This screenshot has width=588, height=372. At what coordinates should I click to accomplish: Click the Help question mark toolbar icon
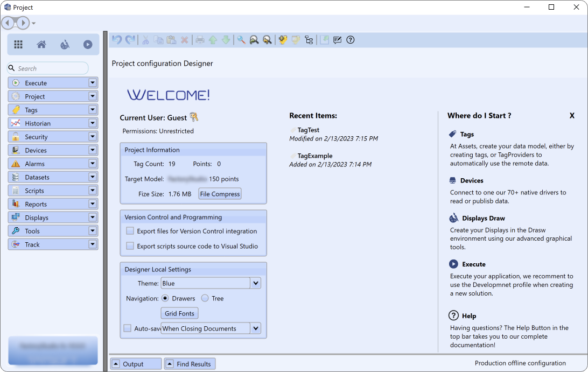point(351,40)
